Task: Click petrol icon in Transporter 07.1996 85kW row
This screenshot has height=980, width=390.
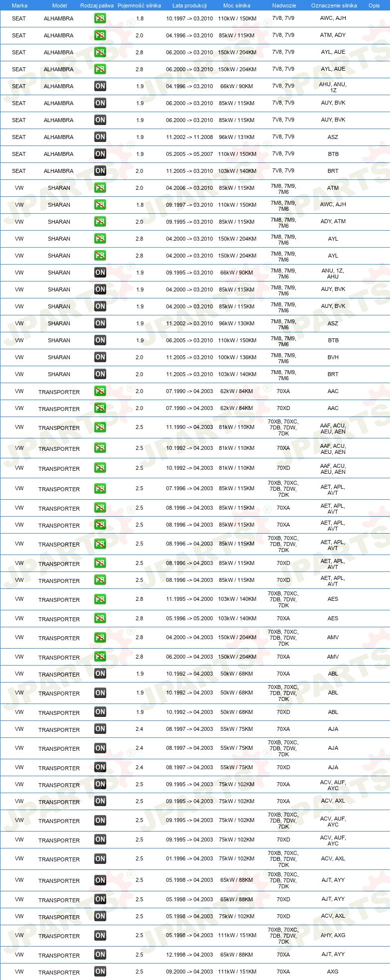Action: point(100,489)
